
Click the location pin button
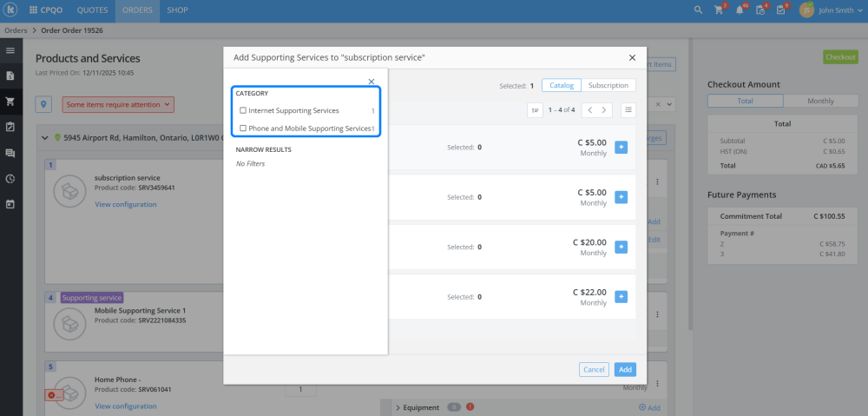43,104
